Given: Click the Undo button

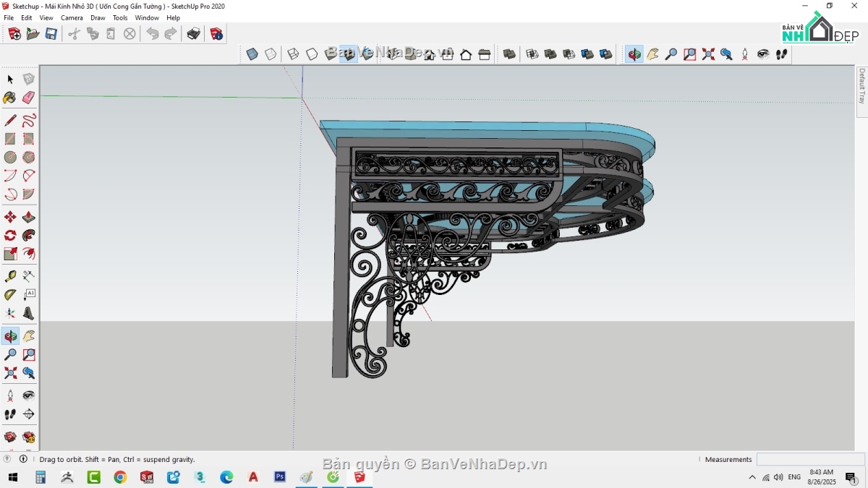Looking at the screenshot, I should tap(152, 33).
